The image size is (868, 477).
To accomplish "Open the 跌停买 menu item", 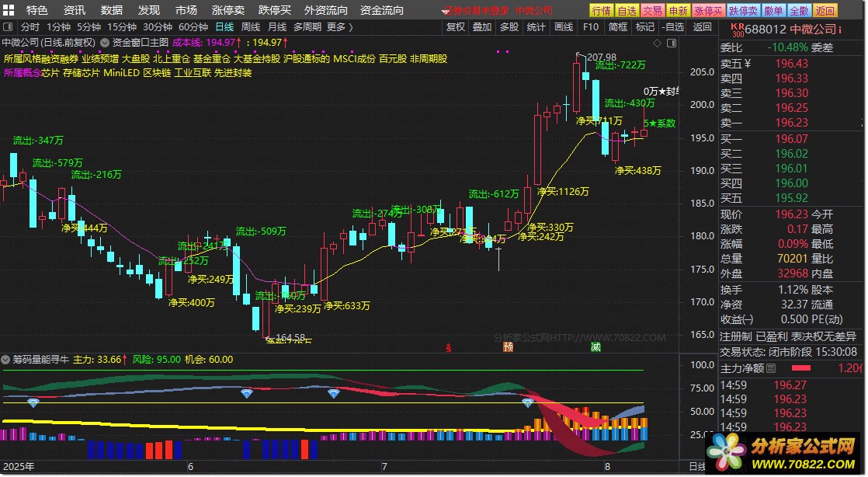I will (275, 10).
